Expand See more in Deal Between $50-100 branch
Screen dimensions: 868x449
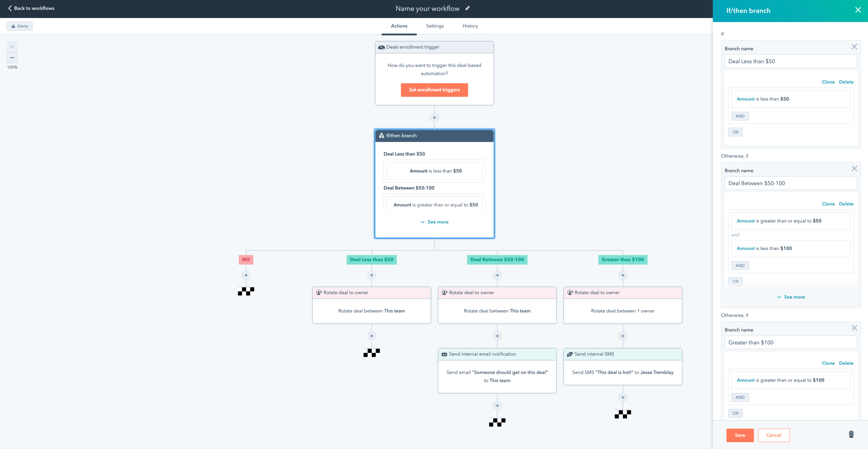point(791,297)
